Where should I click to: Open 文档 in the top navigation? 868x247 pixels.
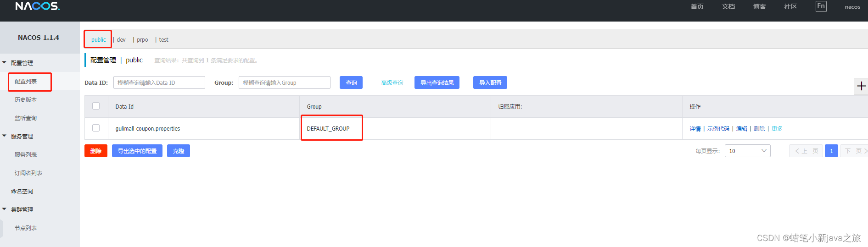click(x=728, y=6)
